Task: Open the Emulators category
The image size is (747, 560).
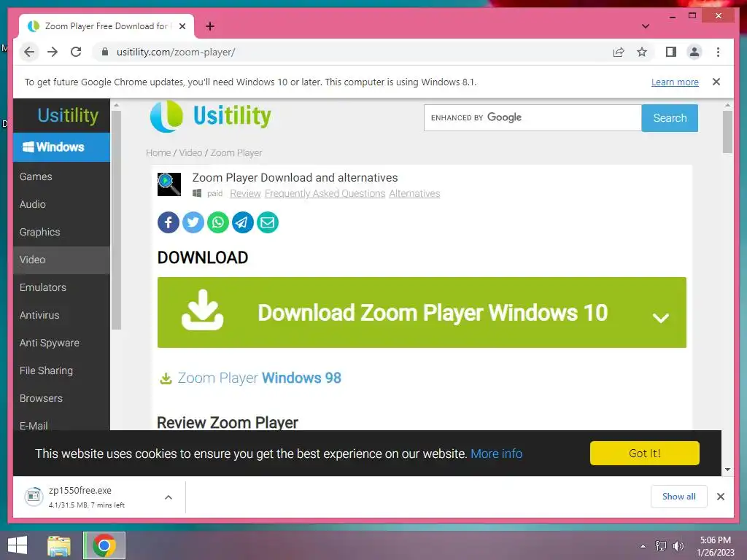Action: coord(61,287)
